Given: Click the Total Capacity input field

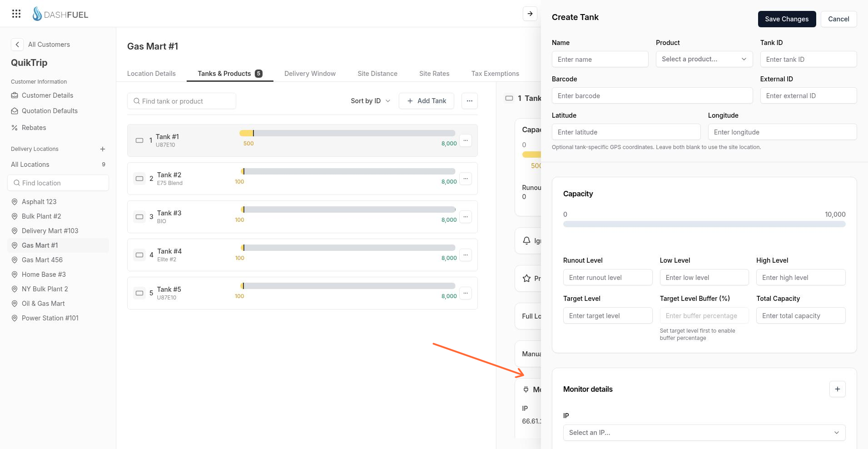Looking at the screenshot, I should pyautogui.click(x=801, y=315).
